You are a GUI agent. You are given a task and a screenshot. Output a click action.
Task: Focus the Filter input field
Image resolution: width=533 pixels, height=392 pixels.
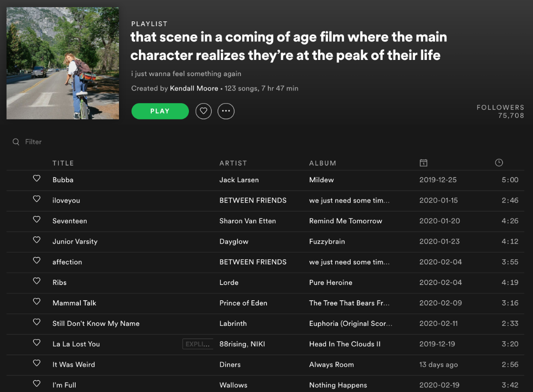click(x=33, y=142)
